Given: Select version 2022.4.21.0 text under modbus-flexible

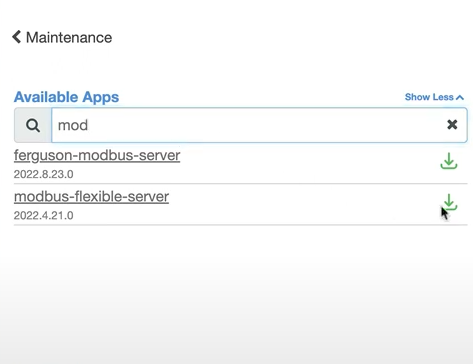Looking at the screenshot, I should coord(44,215).
